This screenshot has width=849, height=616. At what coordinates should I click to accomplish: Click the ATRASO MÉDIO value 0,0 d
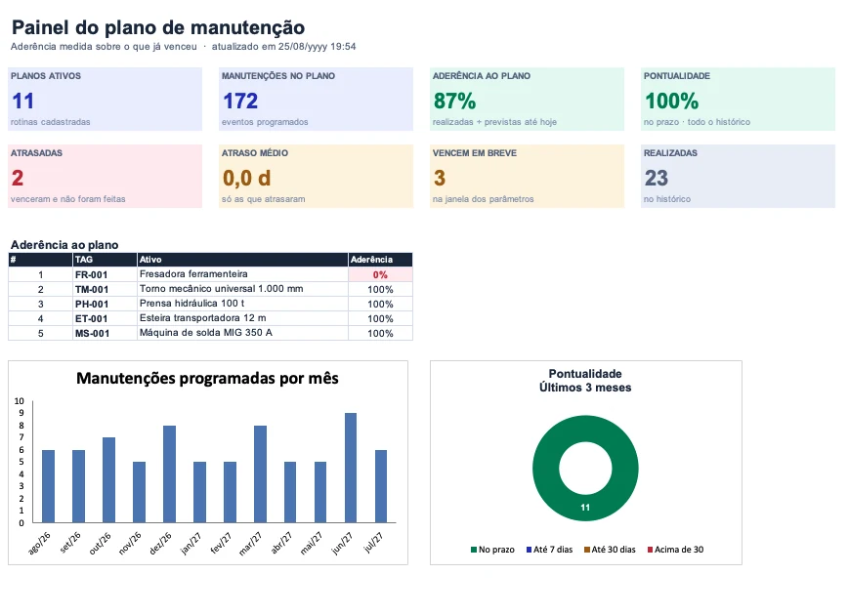[x=246, y=178]
